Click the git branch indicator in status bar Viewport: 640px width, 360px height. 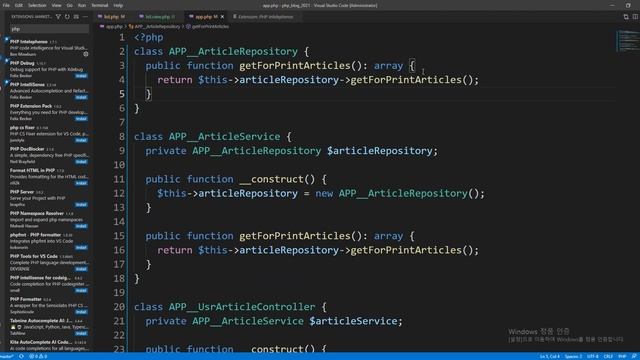pos(7,356)
